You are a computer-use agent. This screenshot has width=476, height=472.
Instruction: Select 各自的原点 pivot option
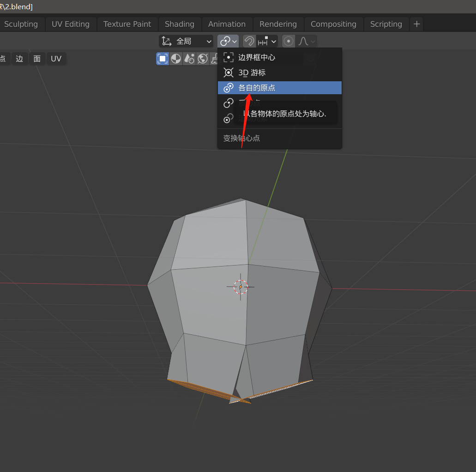[x=280, y=88]
